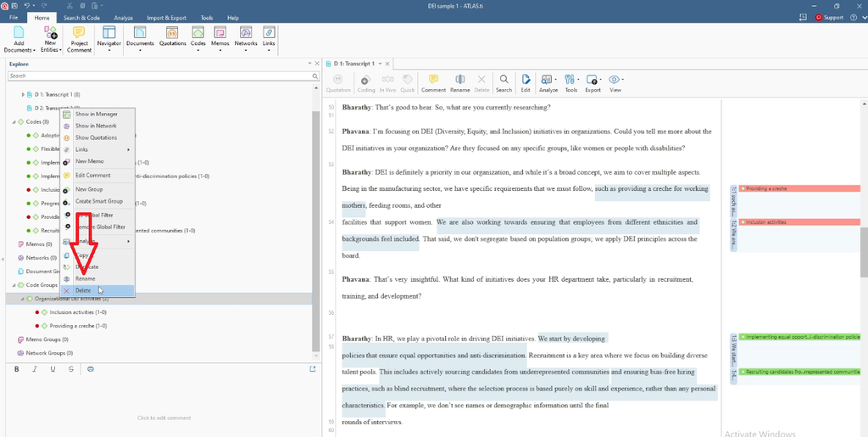Toggle Italic in comment editor

(x=35, y=369)
